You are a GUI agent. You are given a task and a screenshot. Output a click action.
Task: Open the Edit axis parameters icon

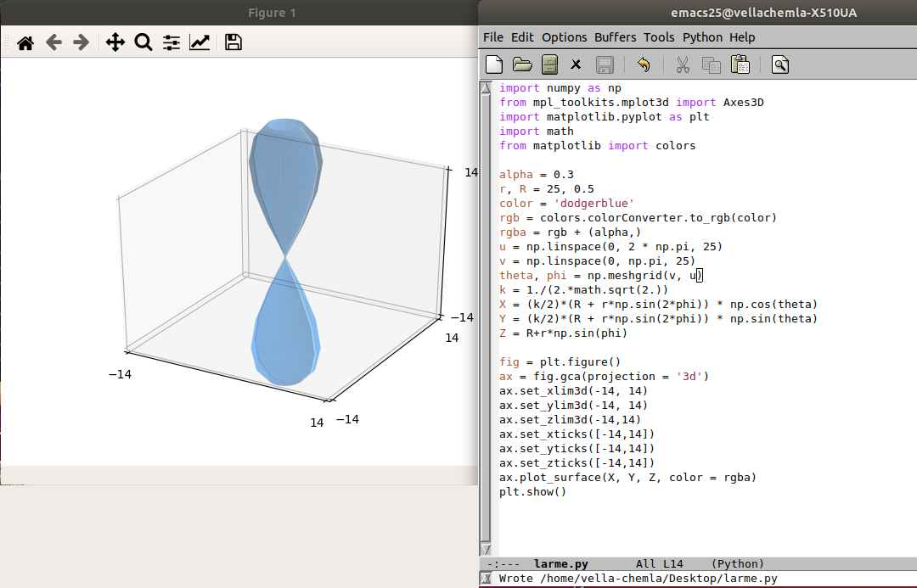(x=200, y=42)
